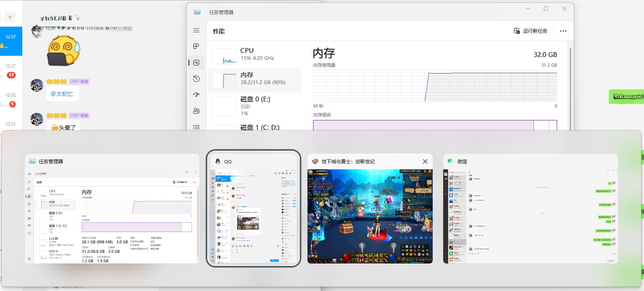Viewport: 644px width, 291px height.
Task: Click LV61 咸鱼 badge above @太初亡
Action: point(79,81)
